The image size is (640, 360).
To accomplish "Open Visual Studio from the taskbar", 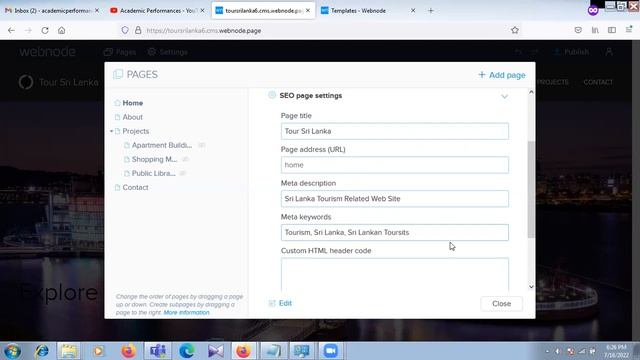I will tap(216, 351).
